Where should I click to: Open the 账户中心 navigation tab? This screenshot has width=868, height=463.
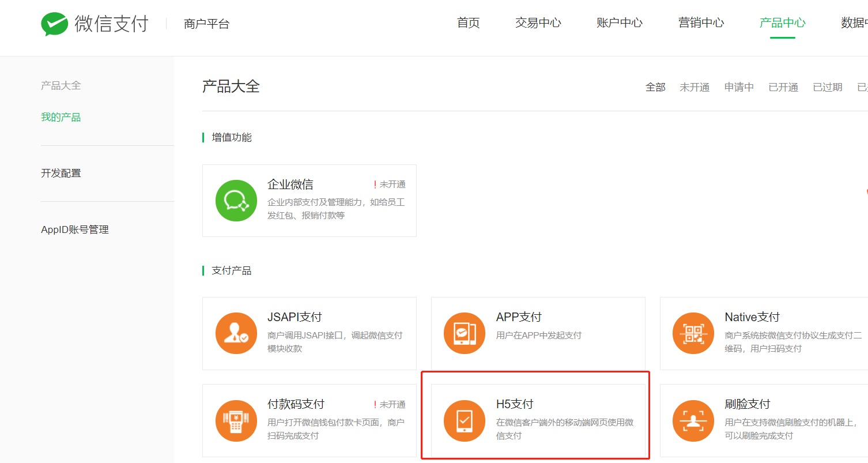(x=620, y=23)
